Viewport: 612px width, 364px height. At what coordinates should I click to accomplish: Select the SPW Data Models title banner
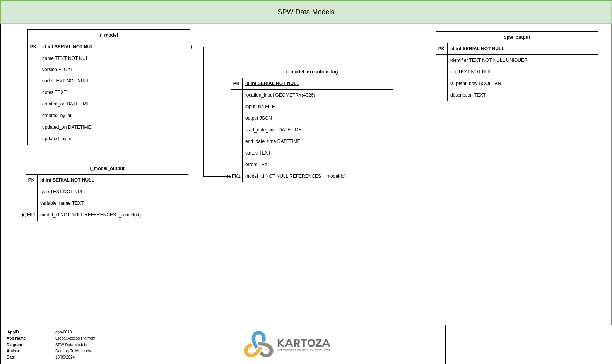pyautogui.click(x=306, y=12)
